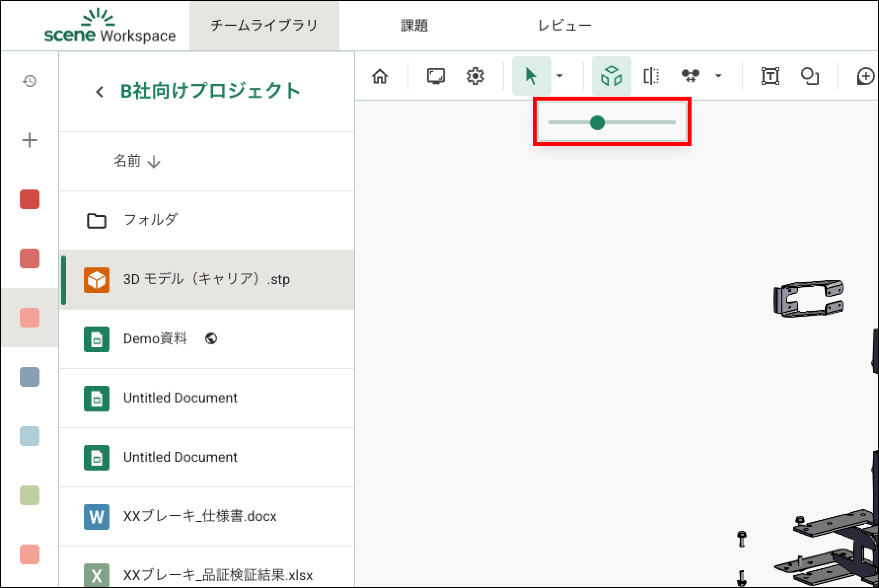Screen dimensions: 879x588
Task: Toggle the section cut view icon
Action: pos(651,76)
